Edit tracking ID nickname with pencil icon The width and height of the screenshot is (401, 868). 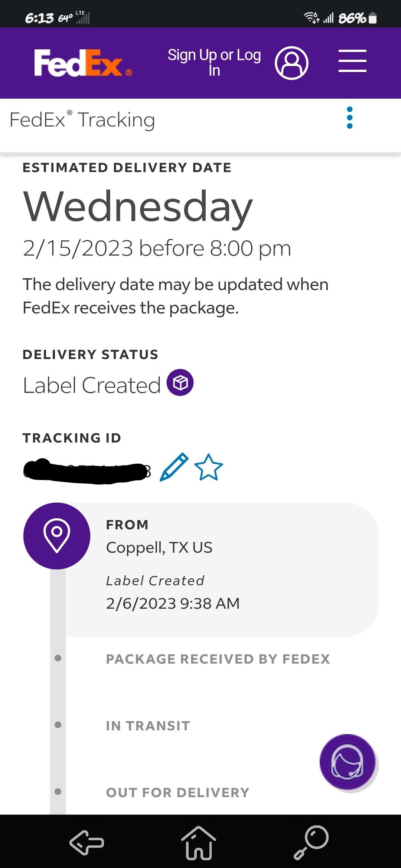(174, 467)
